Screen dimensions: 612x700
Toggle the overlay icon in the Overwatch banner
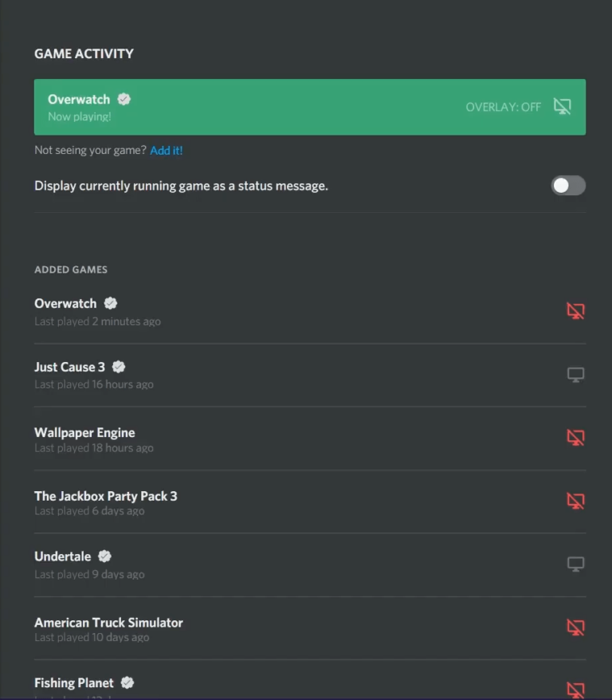[x=563, y=105]
